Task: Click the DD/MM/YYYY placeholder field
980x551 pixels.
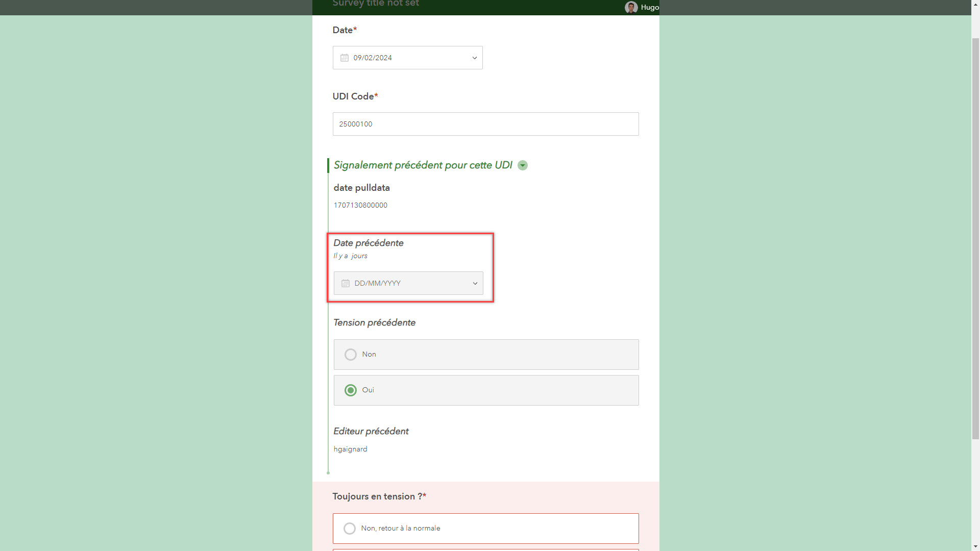Action: (378, 284)
